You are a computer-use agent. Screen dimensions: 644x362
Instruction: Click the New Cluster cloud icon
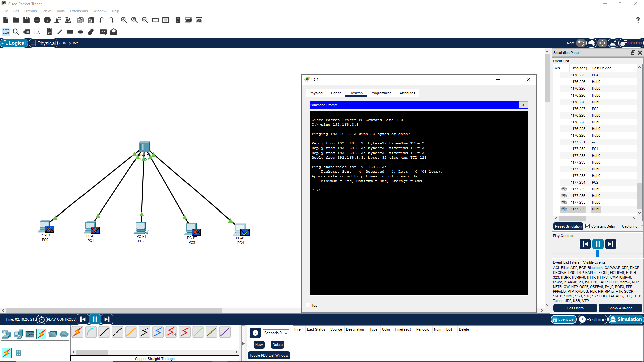592,43
